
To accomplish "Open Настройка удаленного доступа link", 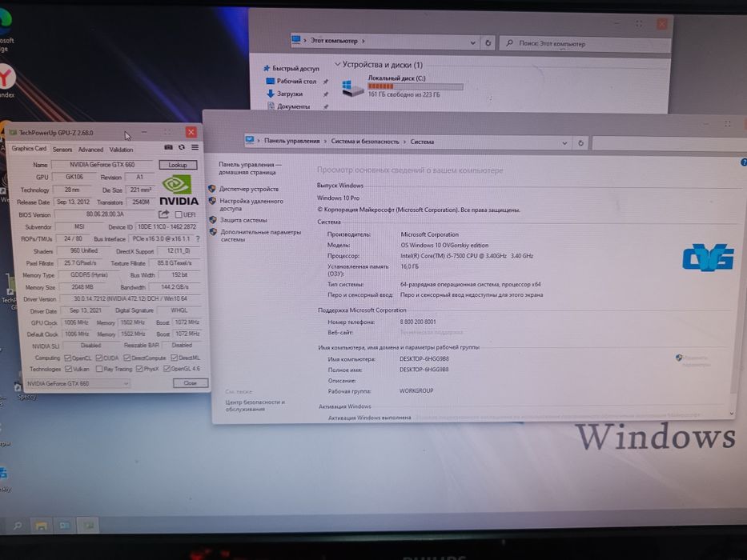I will point(251,205).
